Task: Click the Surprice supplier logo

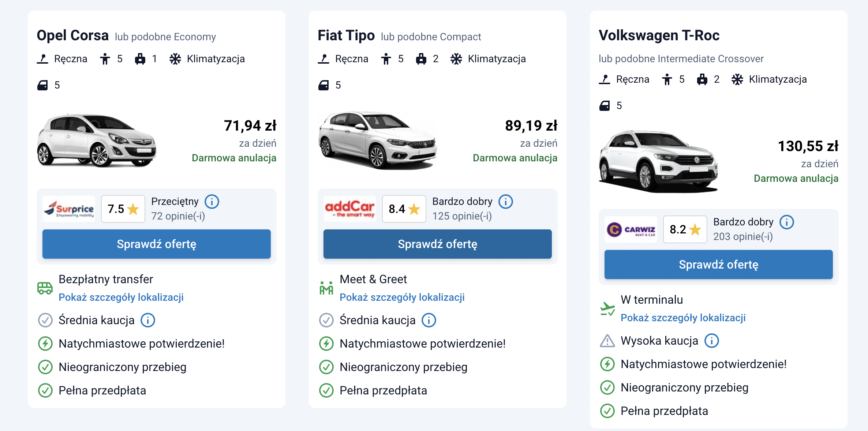Action: click(x=69, y=209)
